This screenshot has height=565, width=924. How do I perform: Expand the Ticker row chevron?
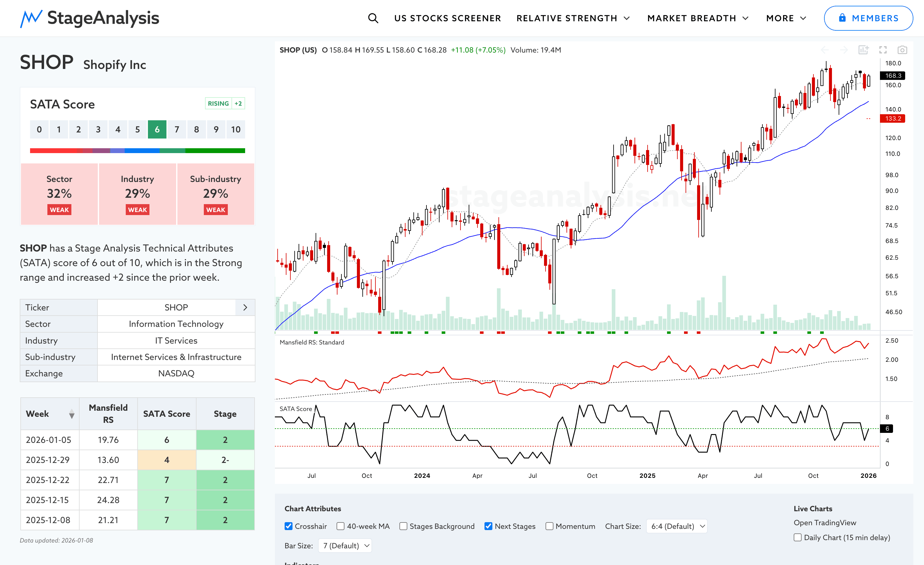coord(245,307)
